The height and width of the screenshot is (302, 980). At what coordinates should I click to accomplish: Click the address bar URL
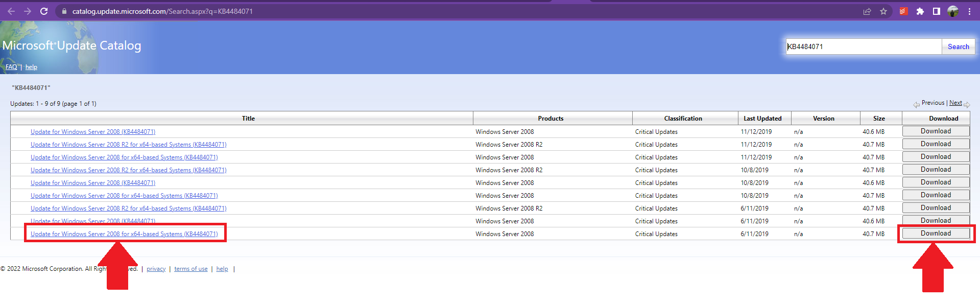pos(162,11)
